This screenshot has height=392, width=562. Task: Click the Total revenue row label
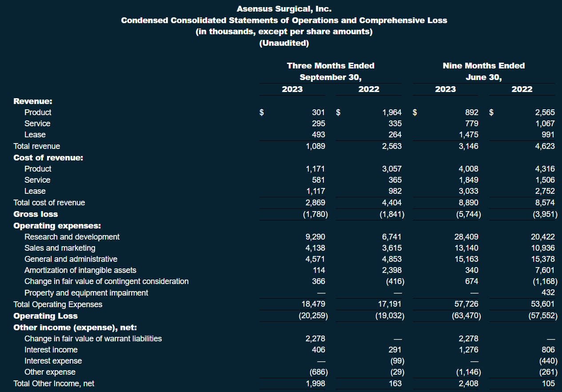click(x=36, y=146)
